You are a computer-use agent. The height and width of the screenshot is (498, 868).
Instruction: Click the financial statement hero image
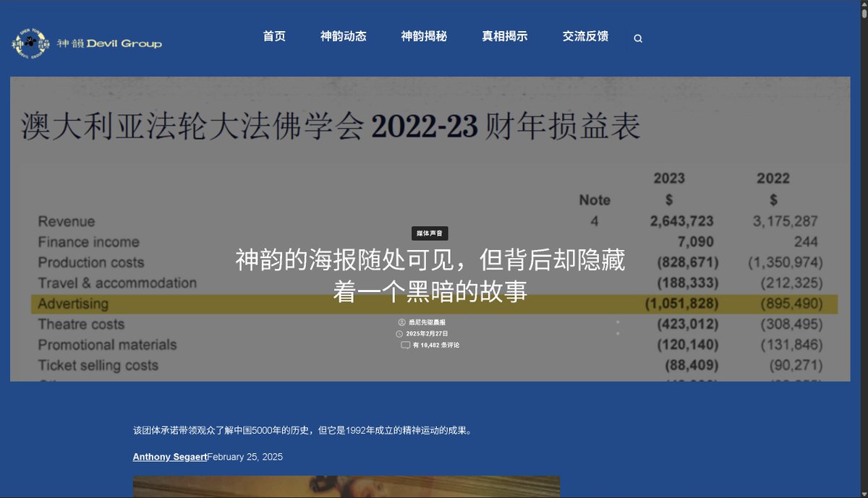[430, 229]
